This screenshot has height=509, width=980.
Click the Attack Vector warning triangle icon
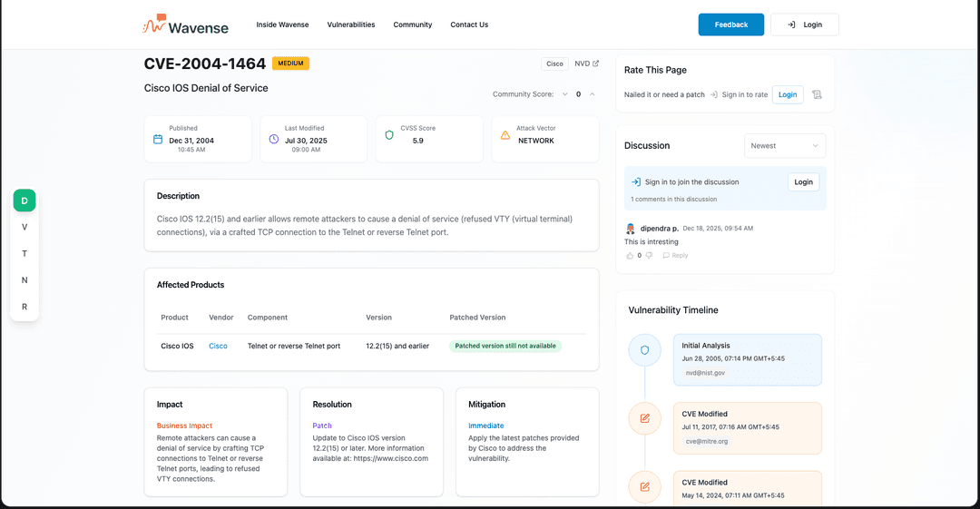click(505, 135)
